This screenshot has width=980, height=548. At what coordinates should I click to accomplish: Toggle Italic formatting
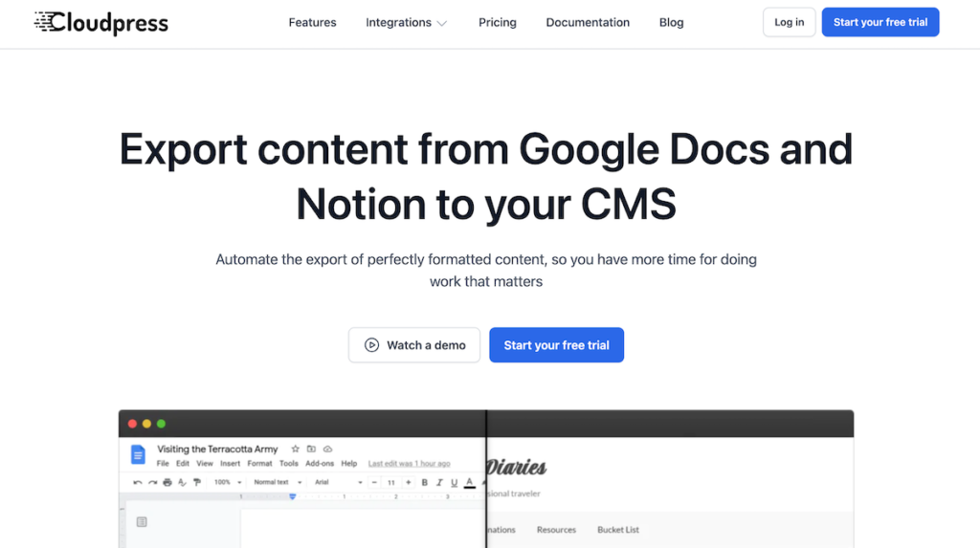(x=439, y=482)
